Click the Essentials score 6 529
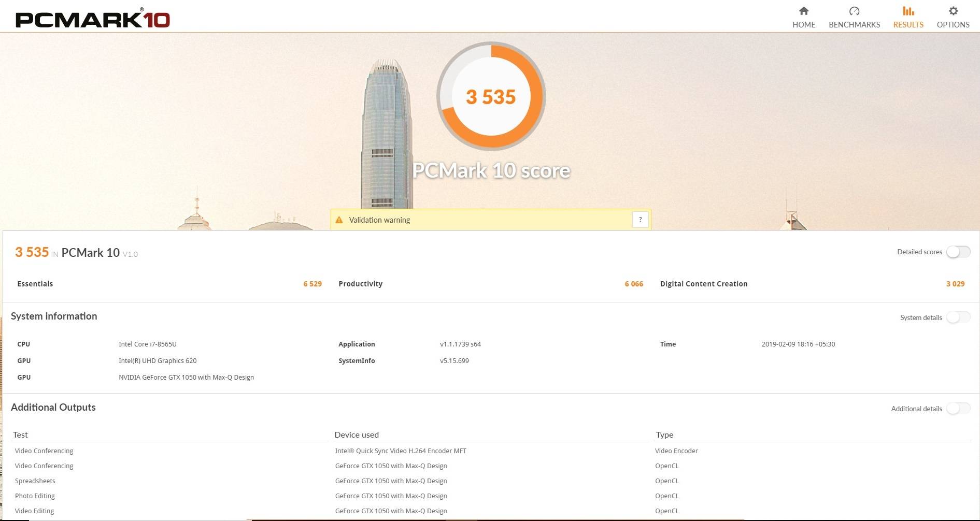 click(313, 284)
